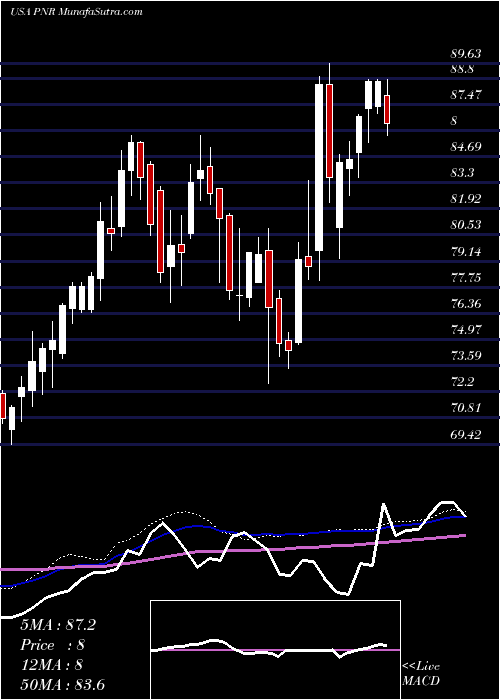Click inside the MACD inset chart panel
Image resolution: width=500 pixels, height=700 pixels.
(x=275, y=650)
